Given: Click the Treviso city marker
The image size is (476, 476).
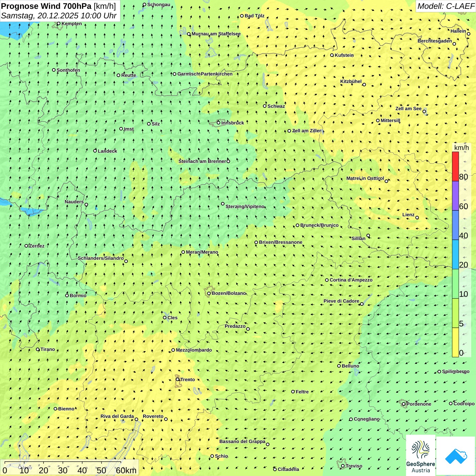Looking at the screenshot, I should tap(343, 466).
